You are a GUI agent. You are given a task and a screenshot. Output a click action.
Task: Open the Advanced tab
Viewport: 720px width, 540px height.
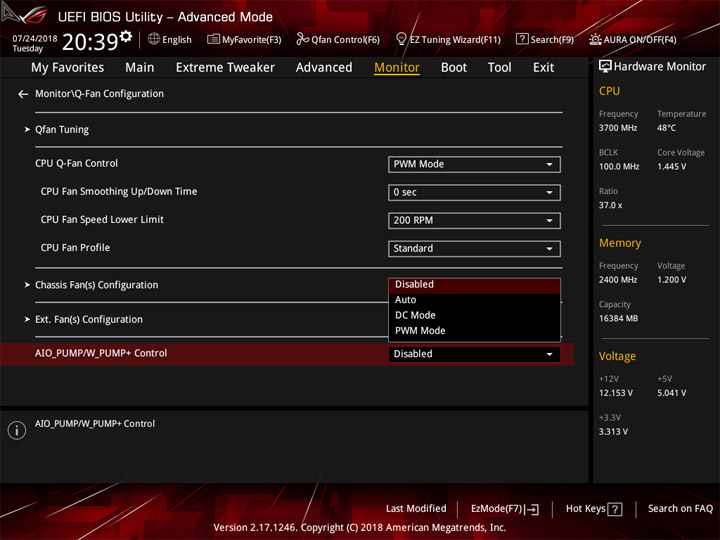click(324, 68)
